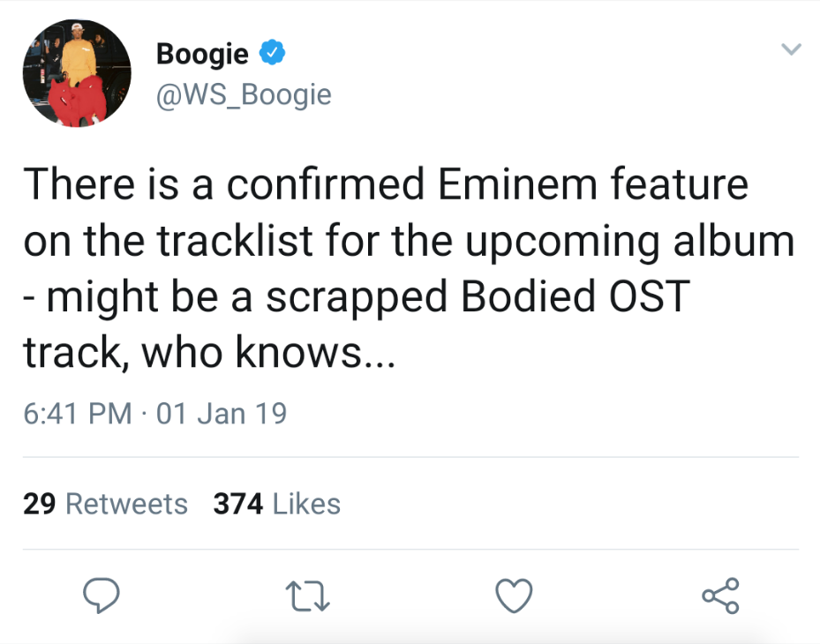Click the phrase upcoming album in the tweet
This screenshot has width=820, height=644.
coord(629,242)
